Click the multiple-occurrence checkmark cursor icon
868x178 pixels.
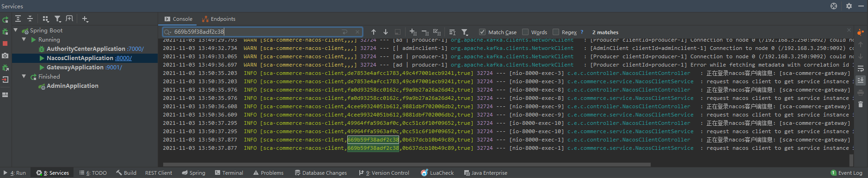[x=437, y=32]
